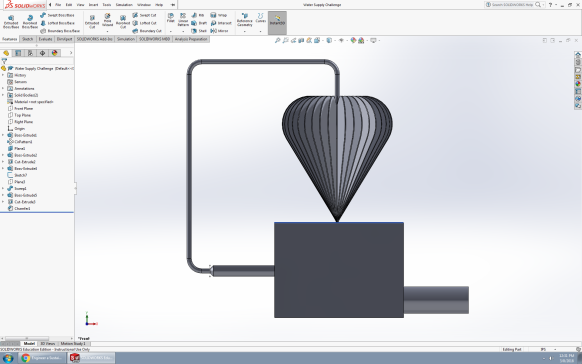This screenshot has height=364, width=582.
Task: Click Zoom to Fit in view toolbar
Action: pos(277,40)
